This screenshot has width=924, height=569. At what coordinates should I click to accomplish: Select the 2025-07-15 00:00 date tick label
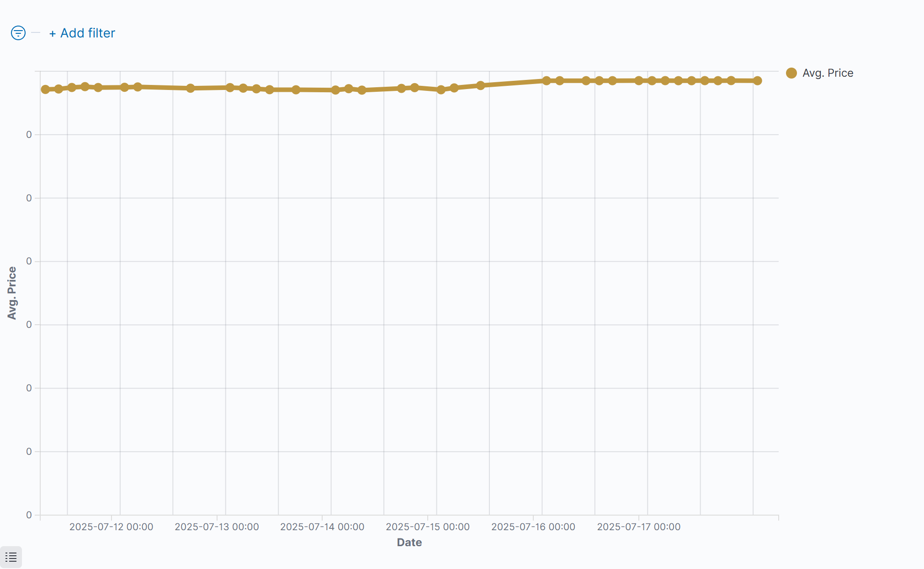pyautogui.click(x=428, y=527)
